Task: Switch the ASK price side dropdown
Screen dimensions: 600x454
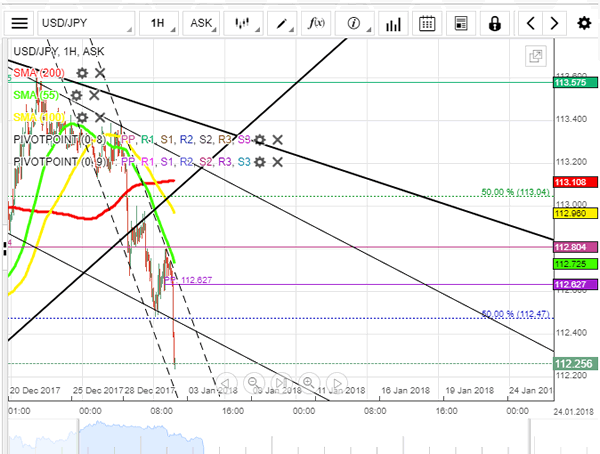Action: [201, 23]
